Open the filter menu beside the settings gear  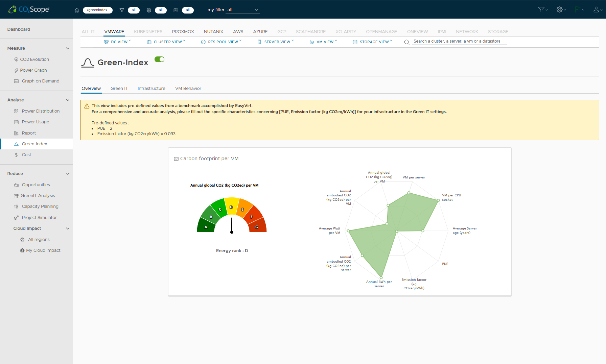[x=543, y=9]
